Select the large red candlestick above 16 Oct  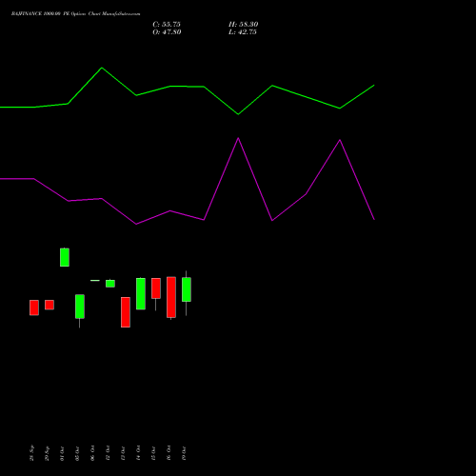coord(171,297)
